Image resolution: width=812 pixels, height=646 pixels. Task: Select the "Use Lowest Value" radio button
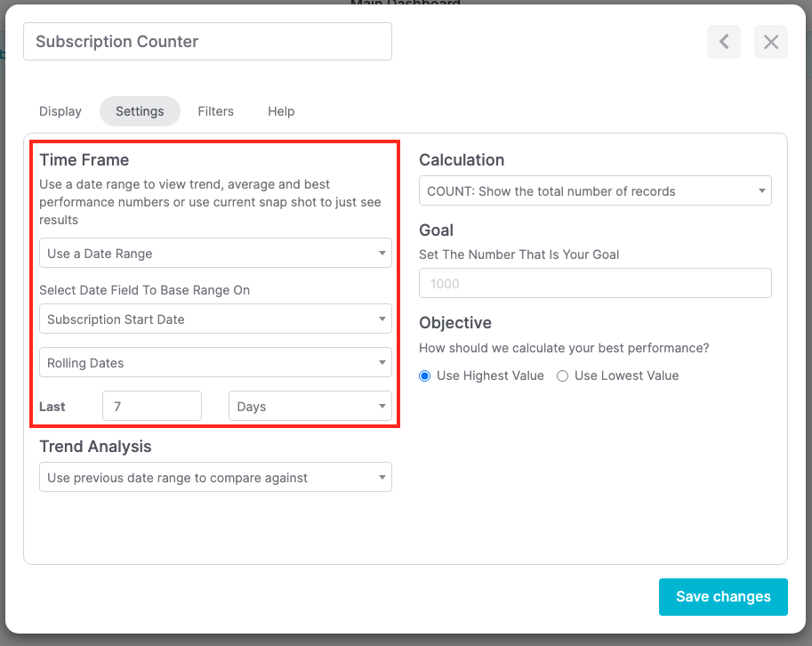coord(561,375)
